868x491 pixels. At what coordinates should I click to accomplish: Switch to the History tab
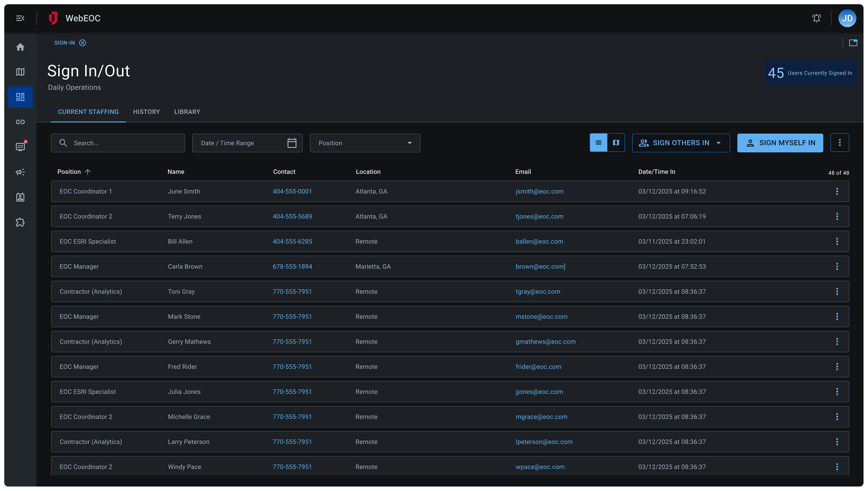[146, 112]
